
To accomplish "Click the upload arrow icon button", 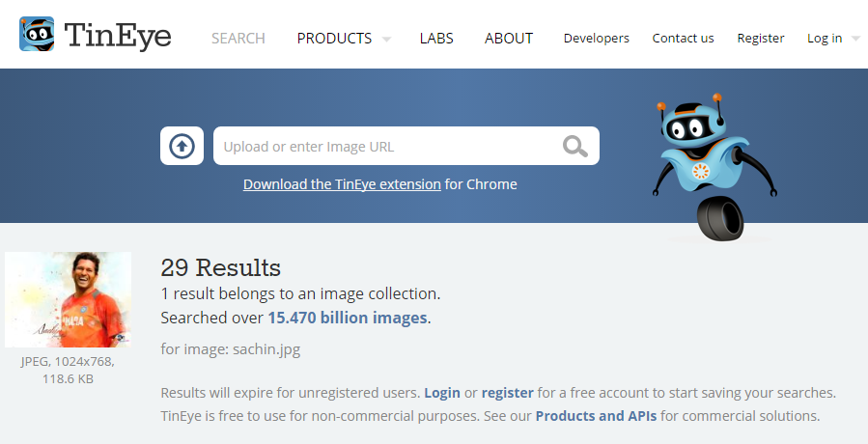I will tap(182, 146).
